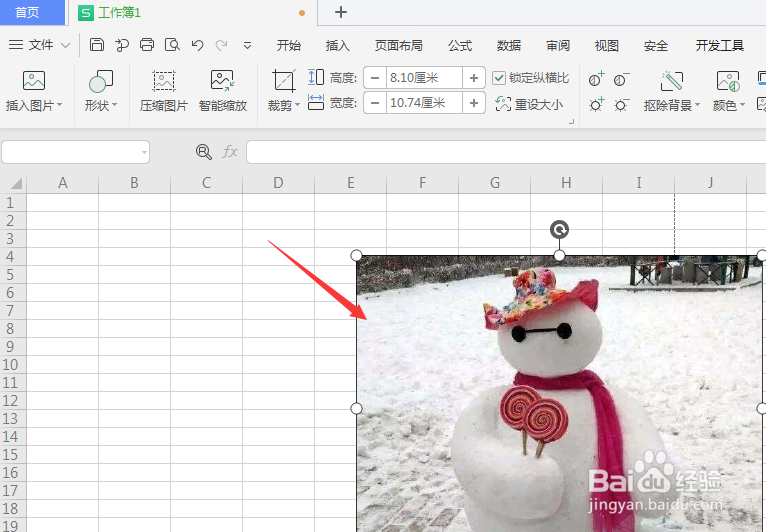Toggle the 锁定纵横比 checkbox
766x532 pixels.
498,78
